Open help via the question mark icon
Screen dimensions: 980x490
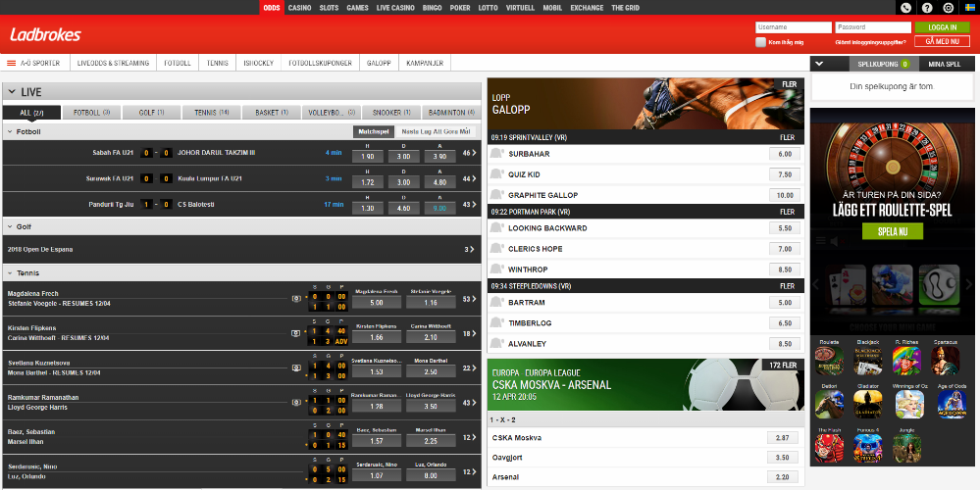(927, 8)
